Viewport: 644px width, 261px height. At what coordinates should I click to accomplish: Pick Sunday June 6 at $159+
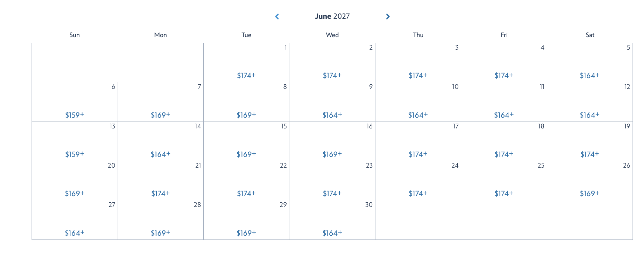(75, 115)
